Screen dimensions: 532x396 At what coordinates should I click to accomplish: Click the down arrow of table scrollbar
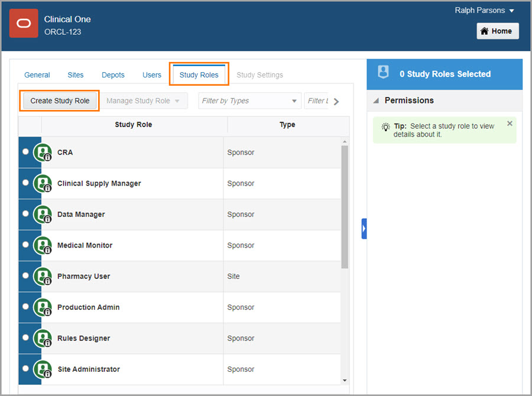pos(345,380)
